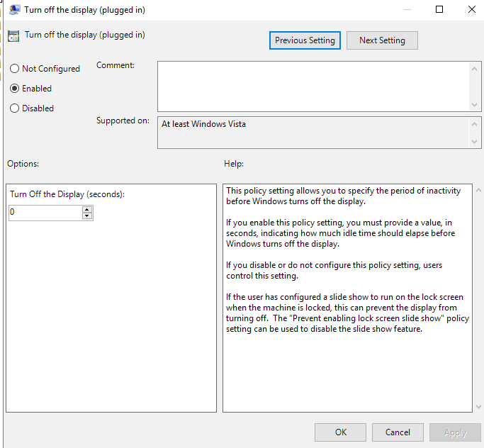Click the Comment box scroll up arrow

pyautogui.click(x=474, y=69)
